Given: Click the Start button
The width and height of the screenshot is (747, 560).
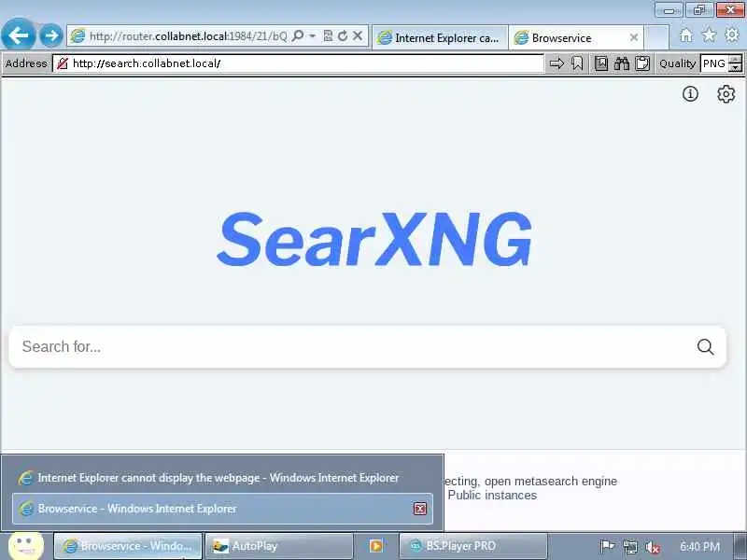Looking at the screenshot, I should point(26,545).
